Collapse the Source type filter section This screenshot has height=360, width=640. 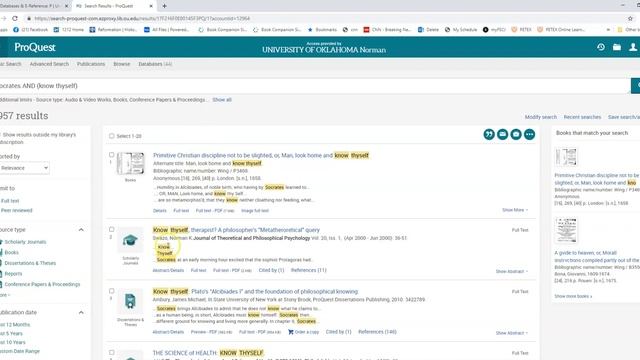click(x=81, y=230)
